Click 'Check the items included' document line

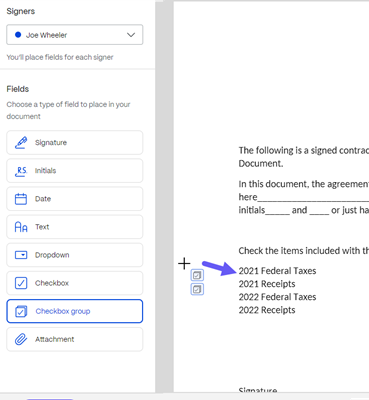pos(304,251)
